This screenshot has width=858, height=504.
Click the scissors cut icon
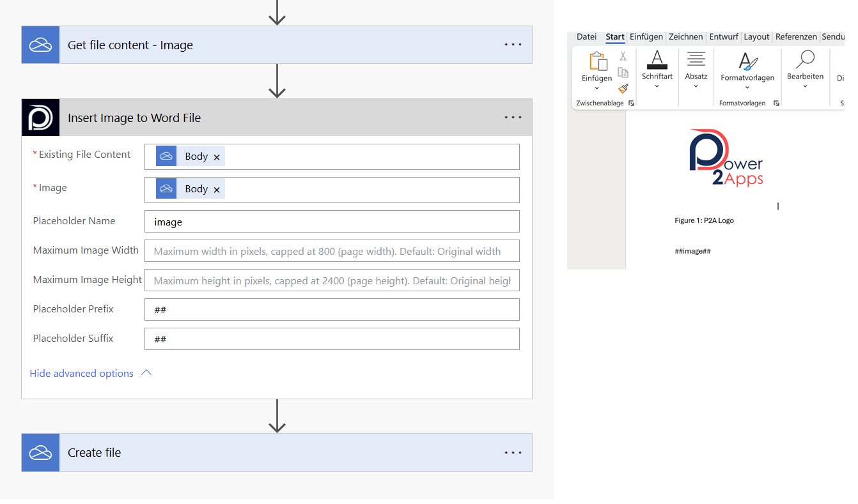pyautogui.click(x=623, y=57)
